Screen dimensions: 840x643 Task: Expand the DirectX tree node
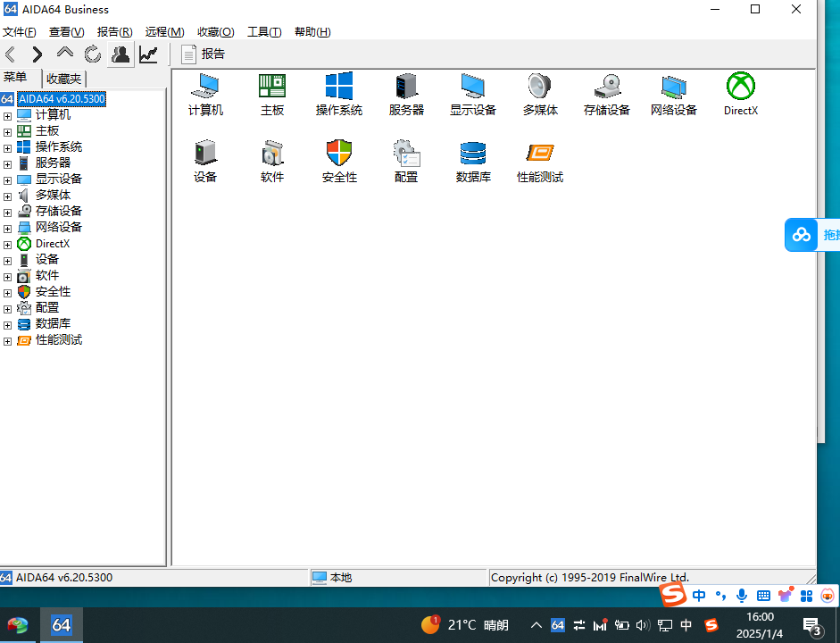point(7,245)
